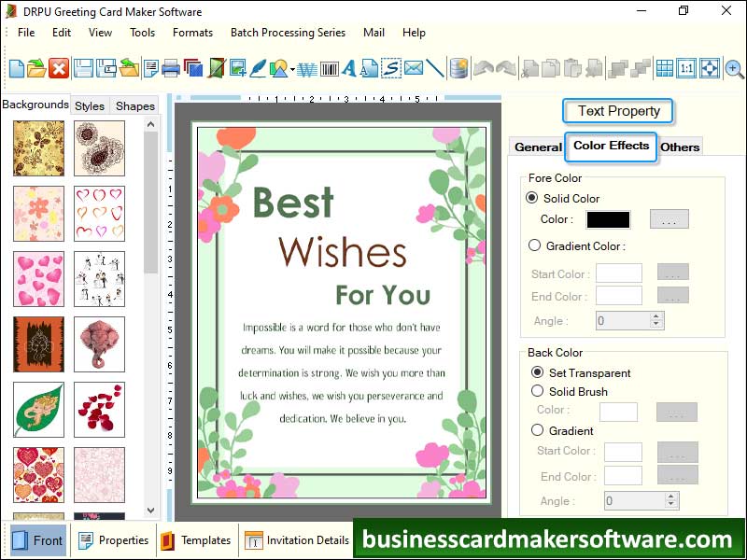Click the black Fore Color swatch
This screenshot has width=747, height=560.
(x=608, y=219)
